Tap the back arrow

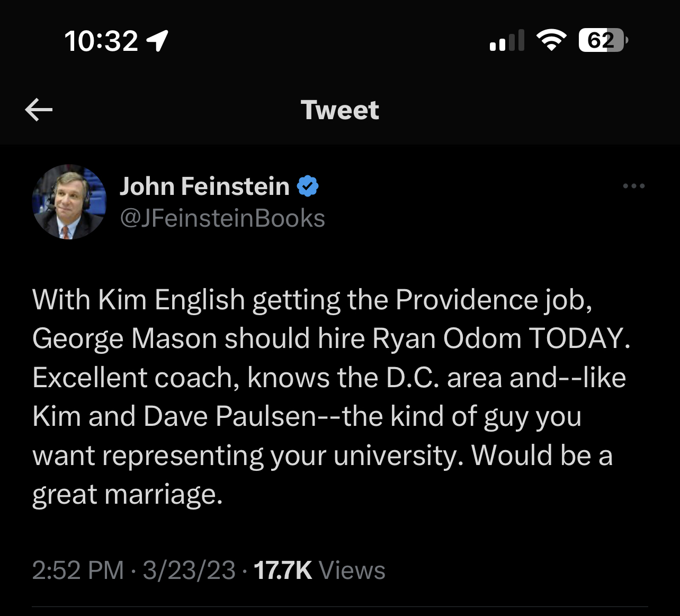(39, 110)
